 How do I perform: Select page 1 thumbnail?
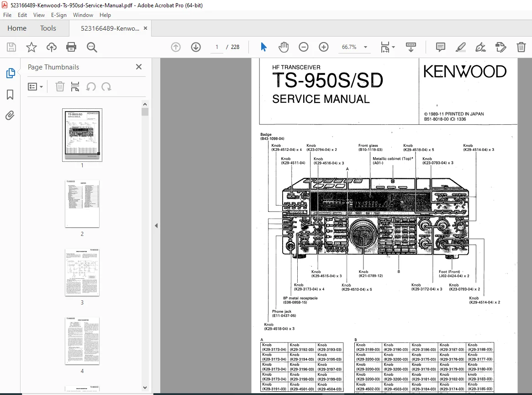pos(82,135)
